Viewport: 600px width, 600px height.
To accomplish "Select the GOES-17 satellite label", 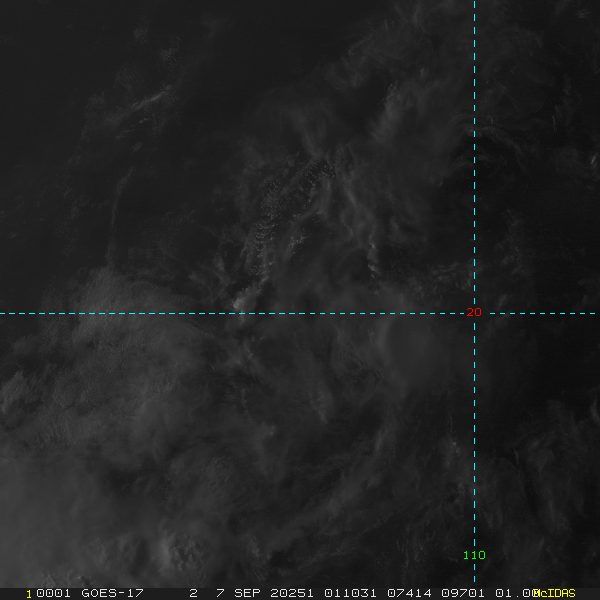I will pyautogui.click(x=112, y=593).
